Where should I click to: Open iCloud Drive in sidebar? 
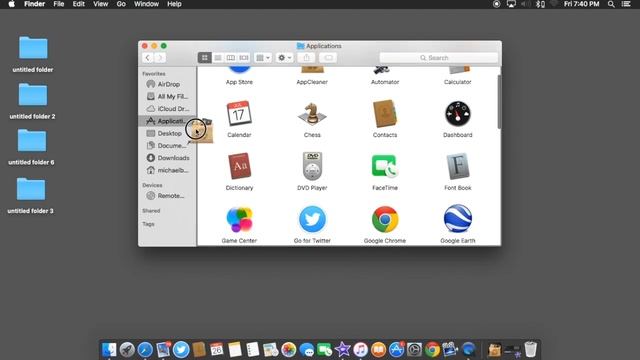coord(167,109)
